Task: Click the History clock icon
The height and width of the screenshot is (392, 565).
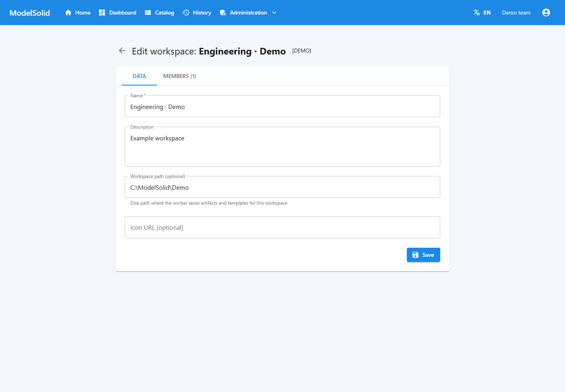Action: pos(186,13)
